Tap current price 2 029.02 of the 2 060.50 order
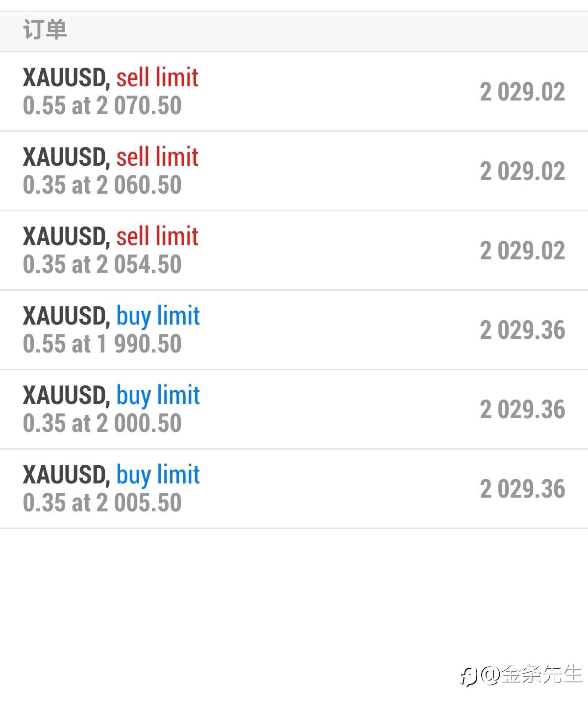The height and width of the screenshot is (707, 588). tap(522, 172)
